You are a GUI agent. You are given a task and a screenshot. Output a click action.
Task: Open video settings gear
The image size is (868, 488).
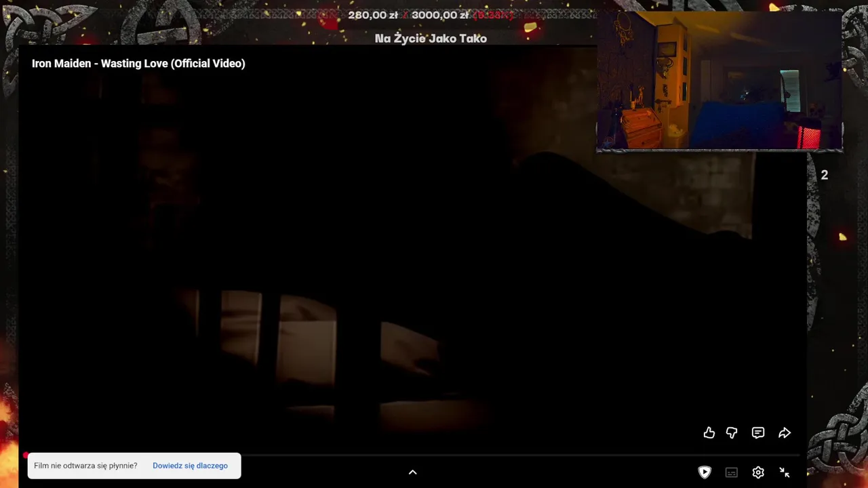758,472
